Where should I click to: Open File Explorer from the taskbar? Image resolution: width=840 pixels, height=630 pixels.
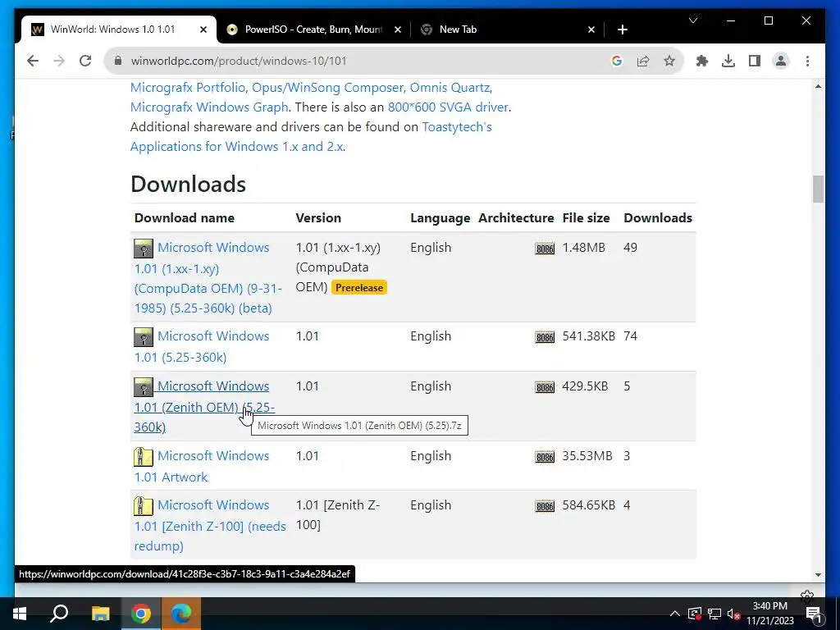click(x=100, y=614)
